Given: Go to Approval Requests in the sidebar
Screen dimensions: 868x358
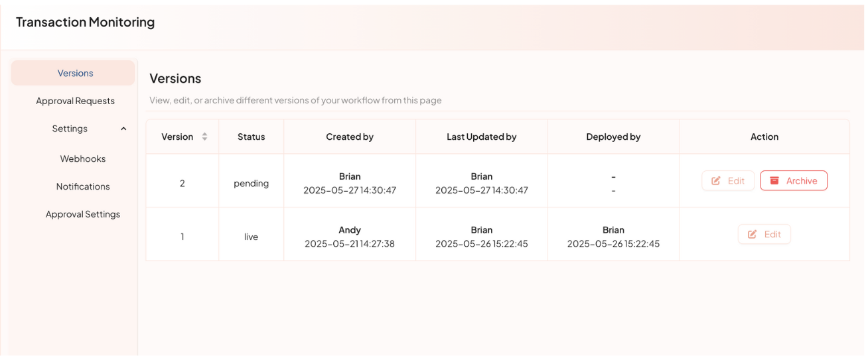Looking at the screenshot, I should [75, 101].
